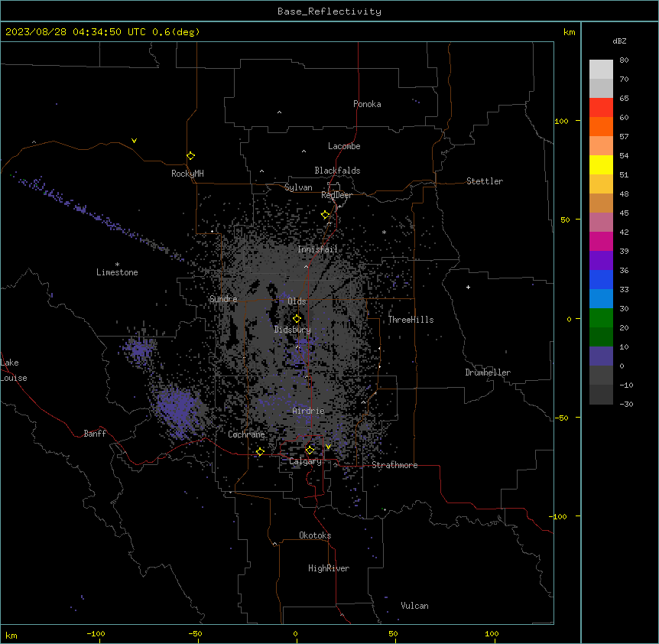Click the Limestone label

pyautogui.click(x=117, y=272)
